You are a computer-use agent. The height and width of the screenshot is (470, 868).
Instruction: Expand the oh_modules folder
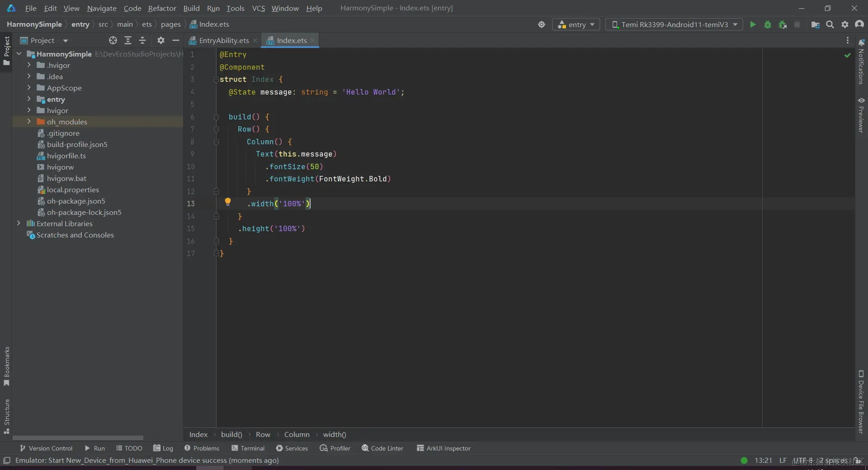tap(29, 122)
